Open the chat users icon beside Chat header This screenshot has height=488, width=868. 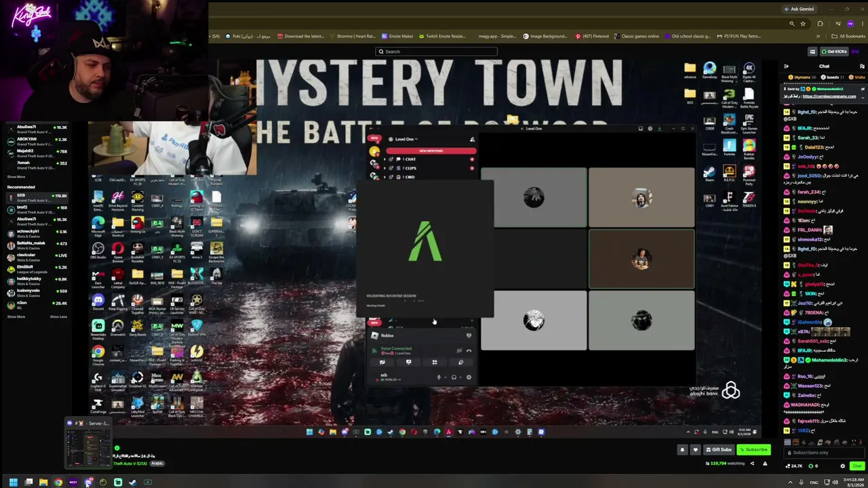(x=862, y=66)
